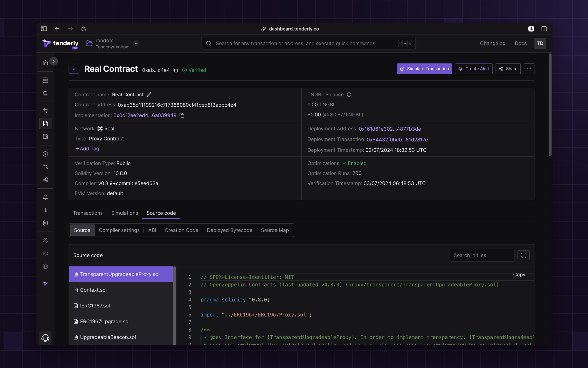Click the Simulate Transaction button

click(424, 69)
